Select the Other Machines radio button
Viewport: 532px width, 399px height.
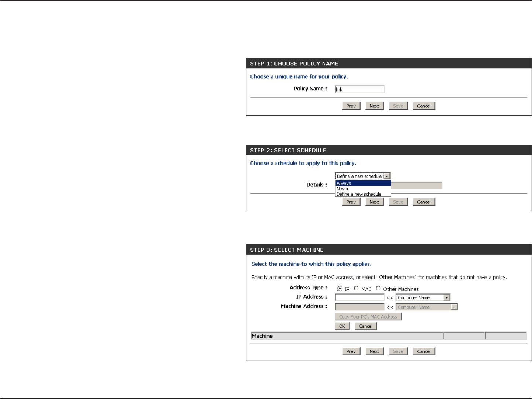tap(378, 288)
